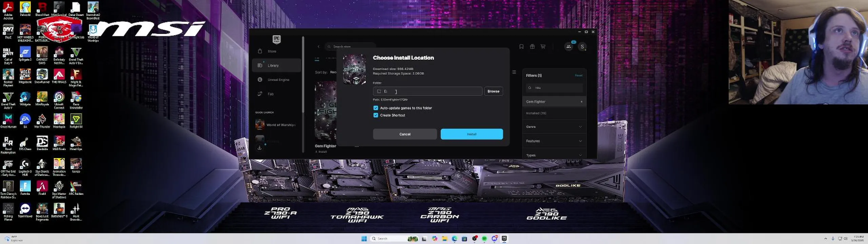The image size is (868, 244).
Task: Open Sort by dropdown in library
Action: [x=333, y=72]
